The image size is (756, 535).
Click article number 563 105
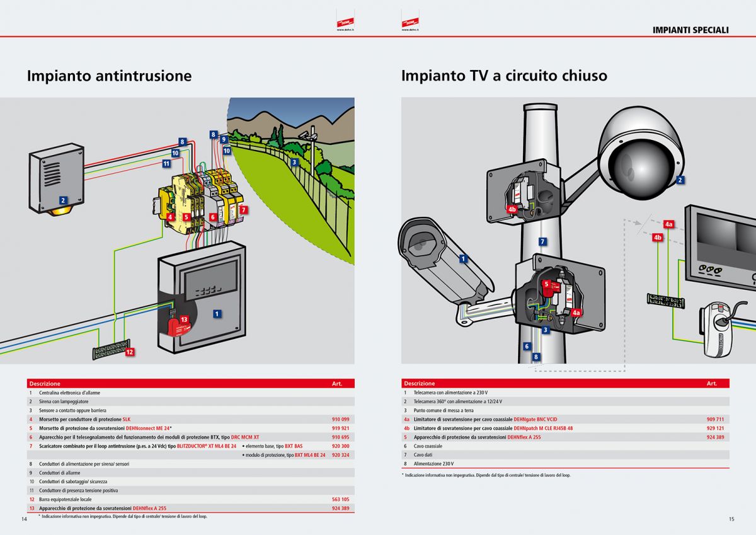tap(340, 499)
